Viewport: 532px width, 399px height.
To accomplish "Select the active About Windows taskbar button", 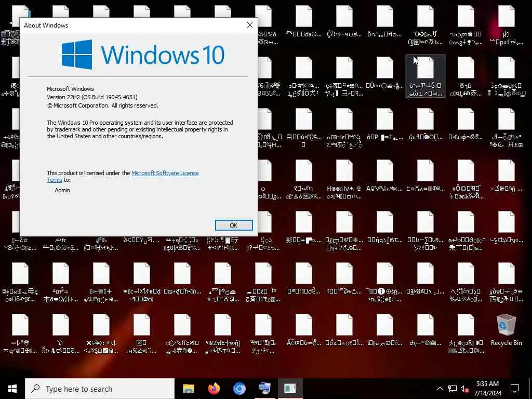I will [x=290, y=389].
